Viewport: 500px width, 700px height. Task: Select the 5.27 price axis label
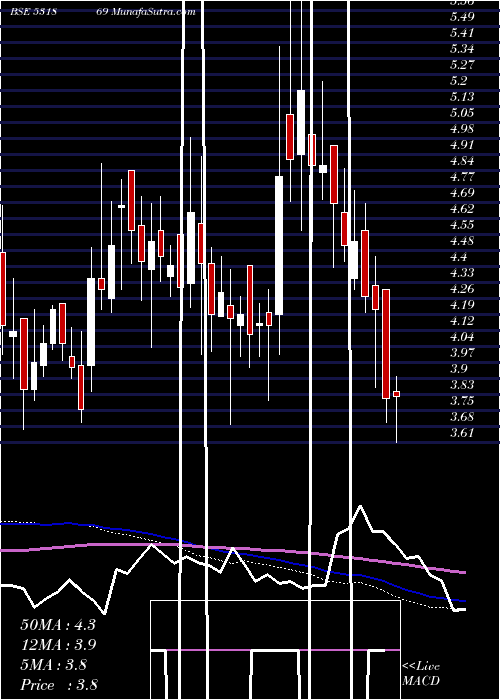(462, 65)
